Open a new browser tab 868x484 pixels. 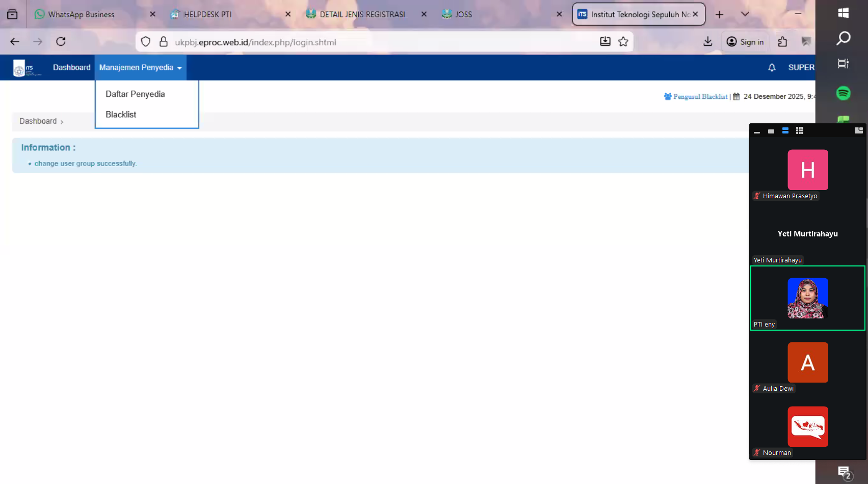click(x=719, y=14)
